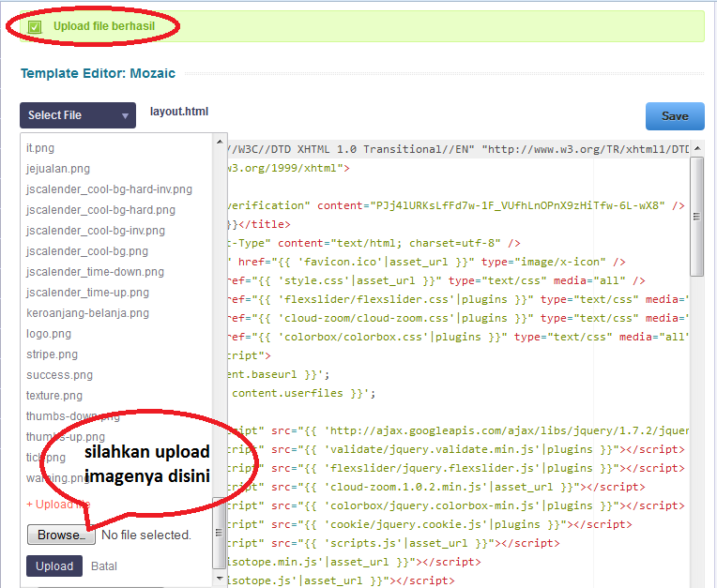This screenshot has height=588, width=717.
Task: Select jscalender_cool-bg-inv.png entry
Action: (x=96, y=231)
